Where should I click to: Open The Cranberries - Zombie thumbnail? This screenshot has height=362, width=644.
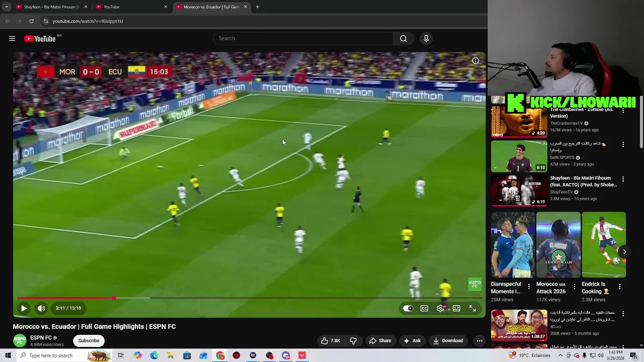519,122
